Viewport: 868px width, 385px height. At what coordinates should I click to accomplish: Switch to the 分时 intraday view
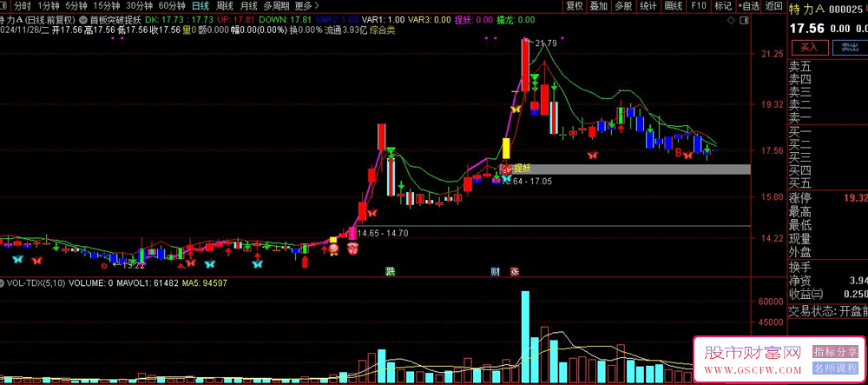pyautogui.click(x=23, y=6)
